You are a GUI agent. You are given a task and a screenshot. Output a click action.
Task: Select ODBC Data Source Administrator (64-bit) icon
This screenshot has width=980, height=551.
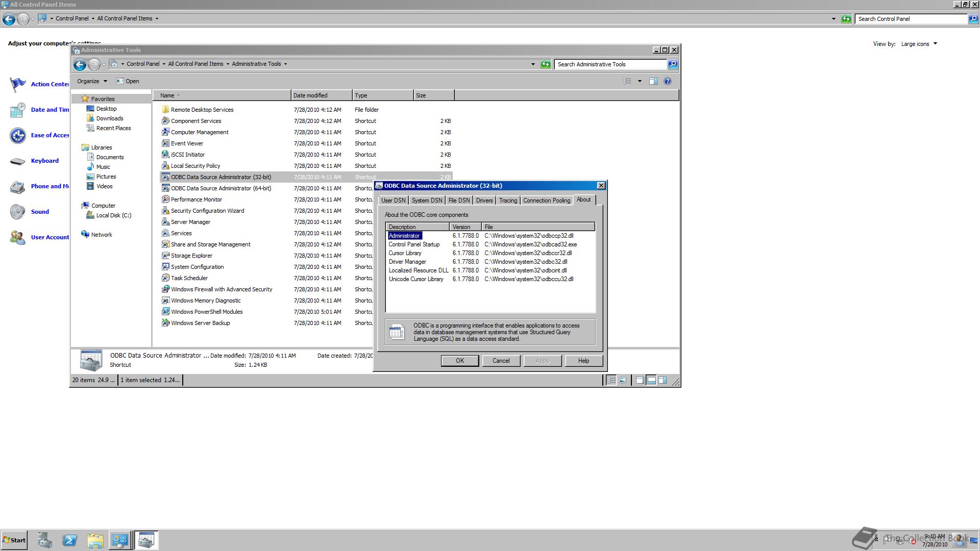[165, 188]
